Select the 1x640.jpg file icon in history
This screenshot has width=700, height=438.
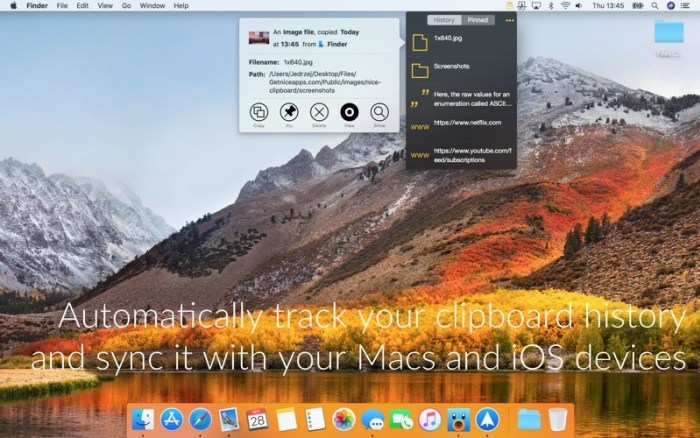pos(420,42)
